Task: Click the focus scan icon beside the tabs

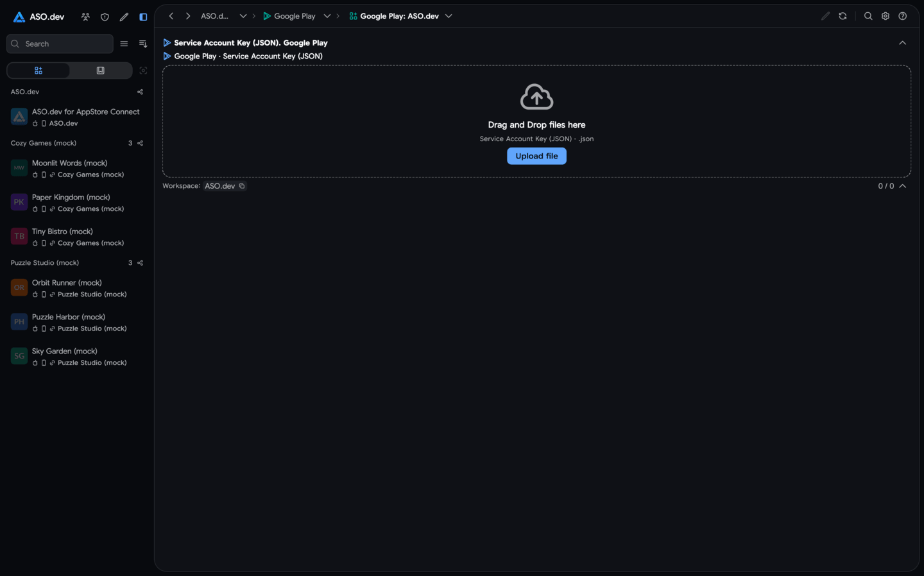Action: pyautogui.click(x=143, y=71)
